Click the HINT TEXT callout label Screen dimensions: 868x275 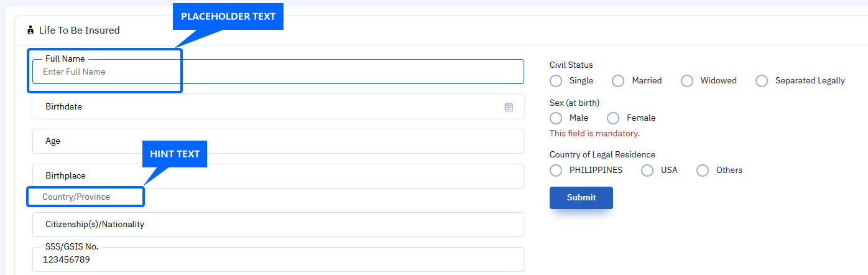[175, 154]
